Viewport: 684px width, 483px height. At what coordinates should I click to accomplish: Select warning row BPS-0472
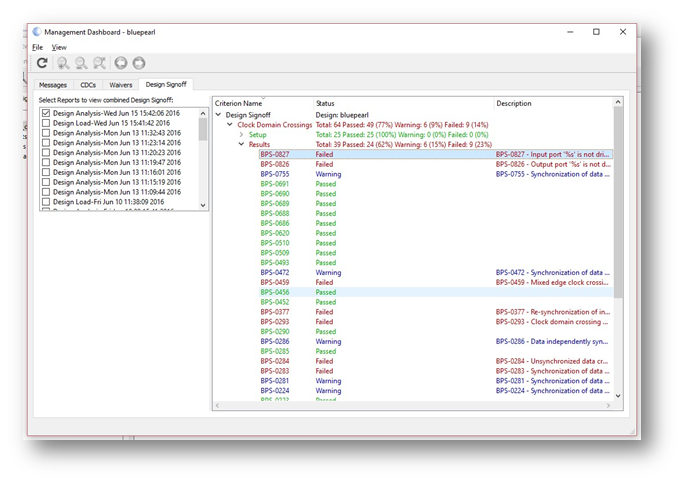pos(435,273)
